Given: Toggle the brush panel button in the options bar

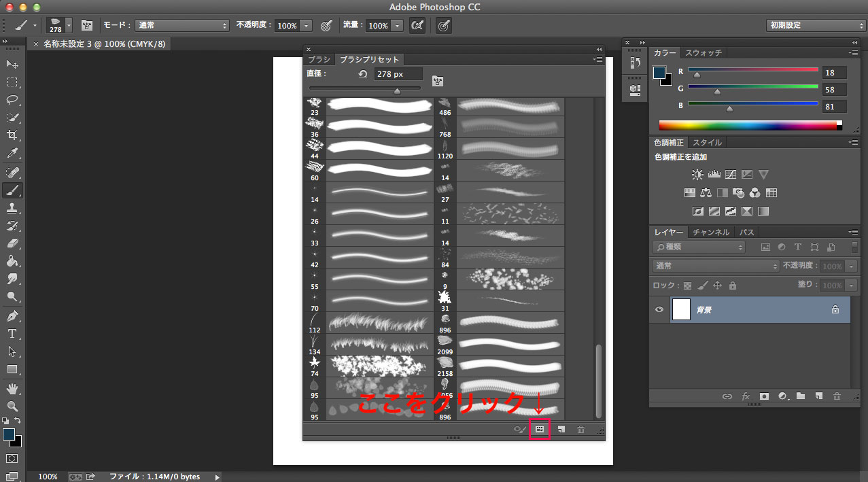Looking at the screenshot, I should point(87,25).
